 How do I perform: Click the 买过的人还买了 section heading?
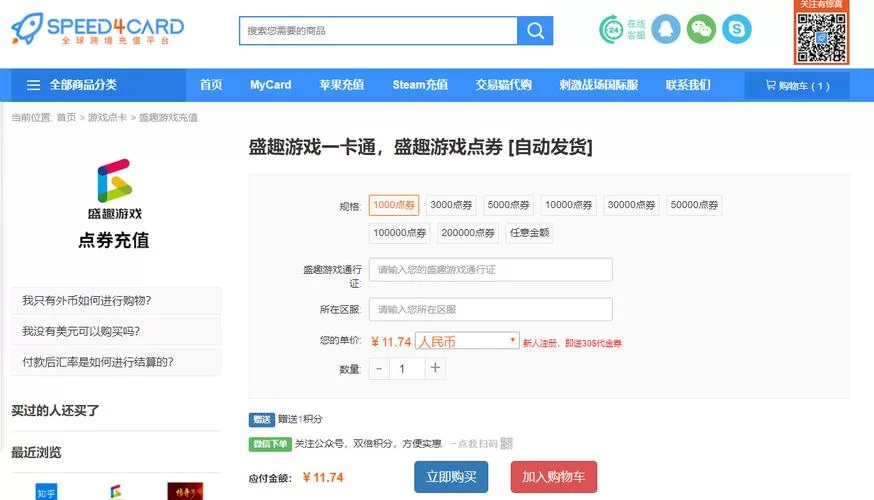pyautogui.click(x=55, y=411)
